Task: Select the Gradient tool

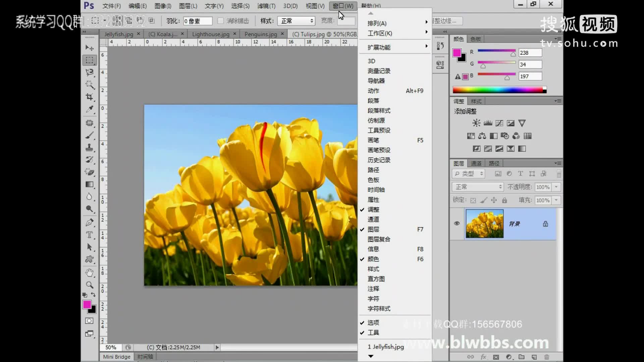Action: coord(89,184)
